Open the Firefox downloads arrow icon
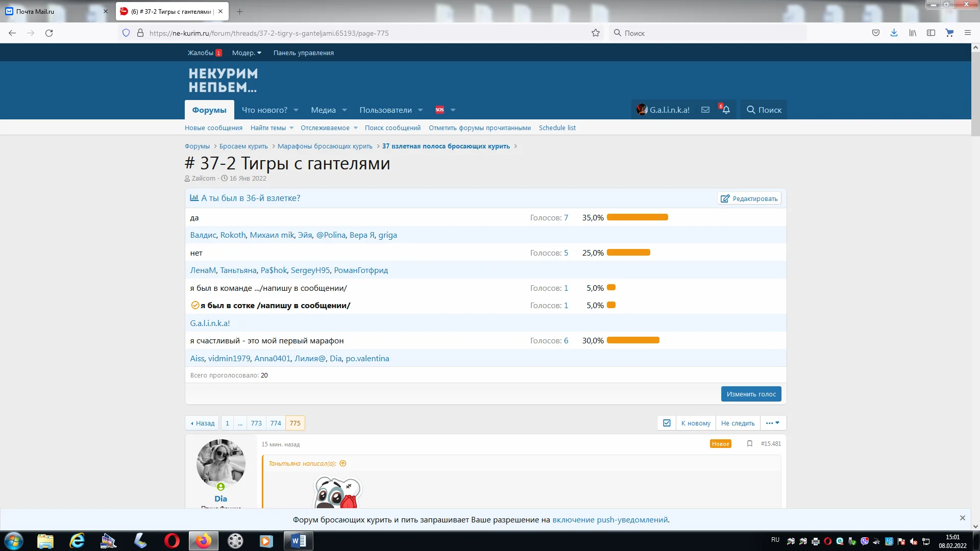Viewport: 980px width, 551px height. point(894,33)
